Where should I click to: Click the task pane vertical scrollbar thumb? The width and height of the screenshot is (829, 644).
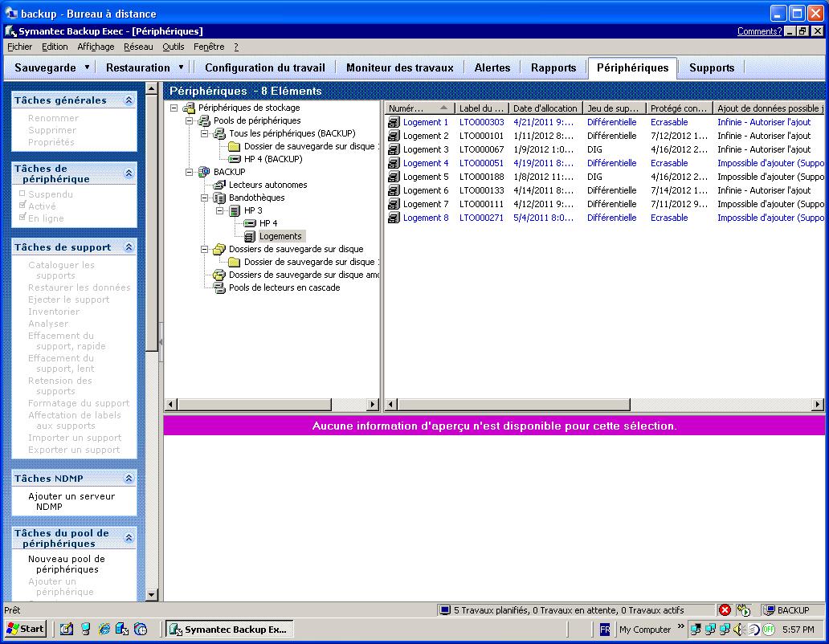[151, 222]
